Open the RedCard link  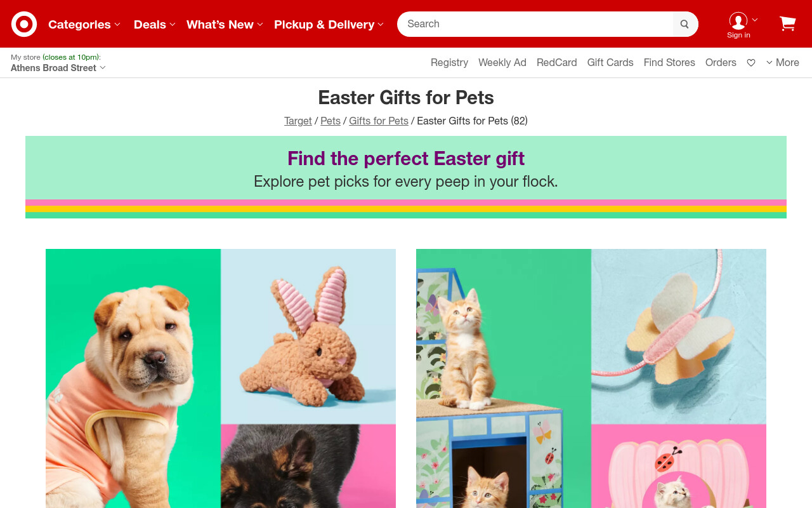pos(557,62)
